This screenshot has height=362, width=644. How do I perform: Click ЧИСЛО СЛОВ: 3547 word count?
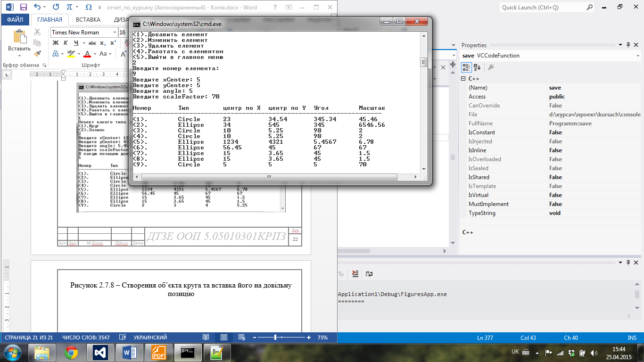(86, 337)
